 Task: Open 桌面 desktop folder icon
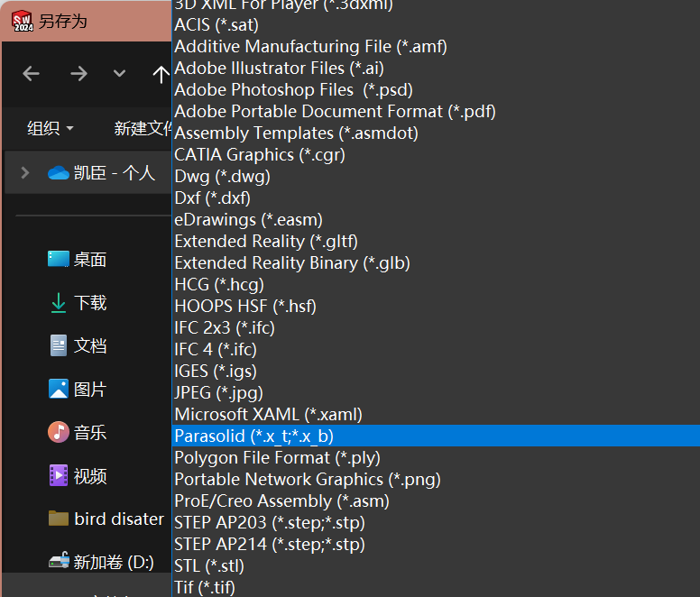[59, 259]
